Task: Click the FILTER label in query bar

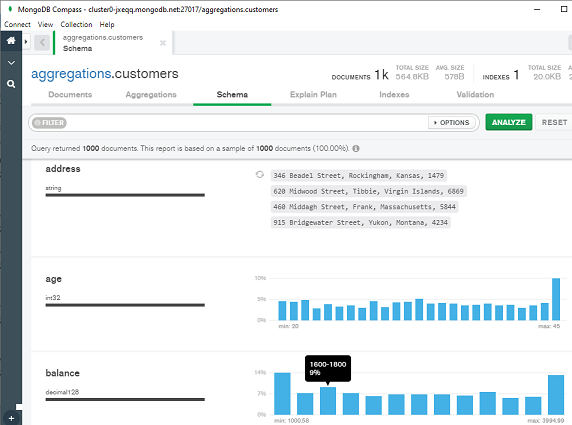Action: click(49, 123)
